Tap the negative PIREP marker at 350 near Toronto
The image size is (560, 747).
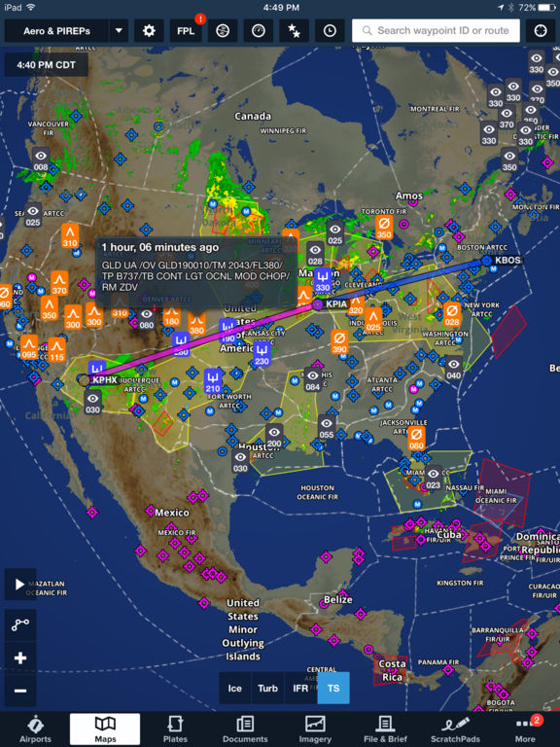[384, 228]
